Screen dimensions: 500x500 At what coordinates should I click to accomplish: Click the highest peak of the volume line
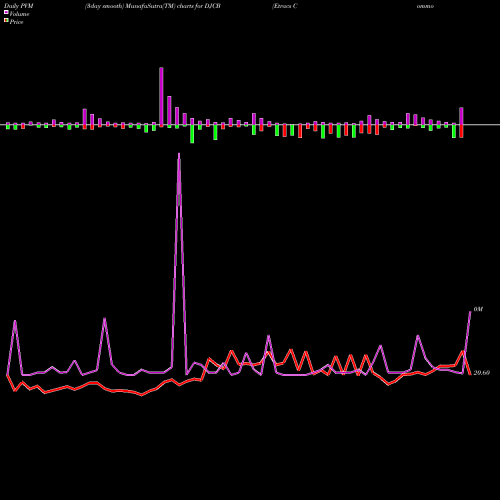tap(179, 154)
